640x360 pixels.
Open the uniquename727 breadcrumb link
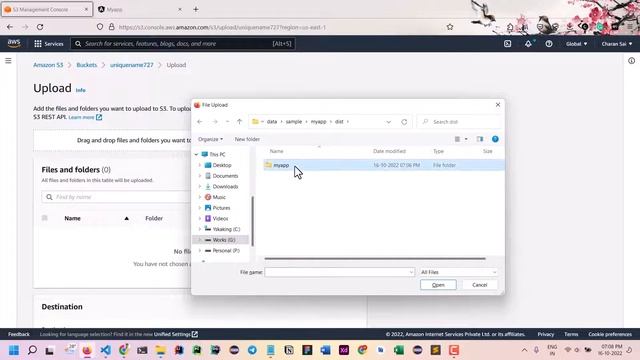[x=131, y=65]
